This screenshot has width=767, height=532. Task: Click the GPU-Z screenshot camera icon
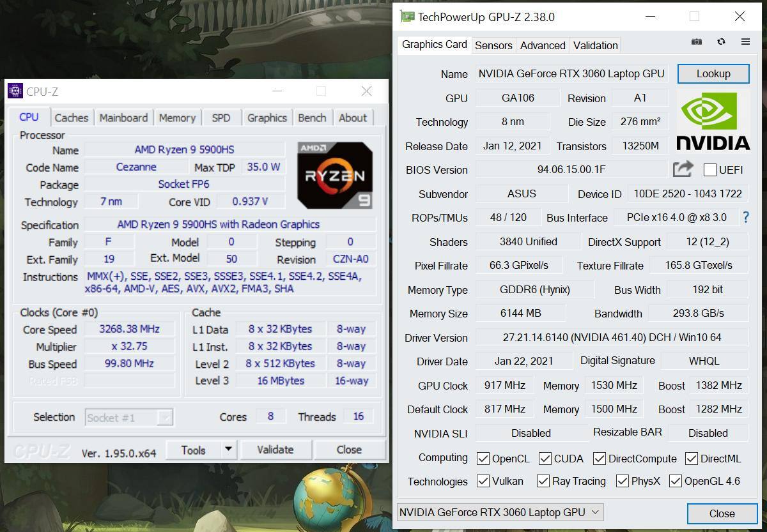point(697,42)
